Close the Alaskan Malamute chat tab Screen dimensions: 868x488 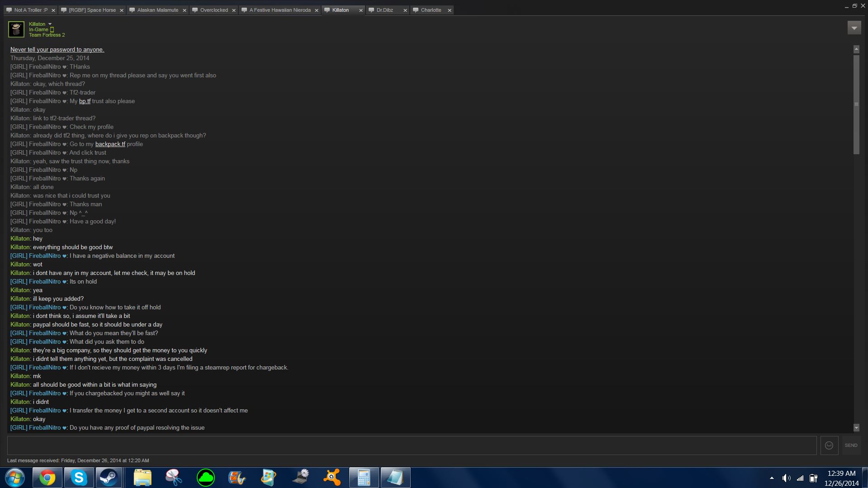[185, 10]
